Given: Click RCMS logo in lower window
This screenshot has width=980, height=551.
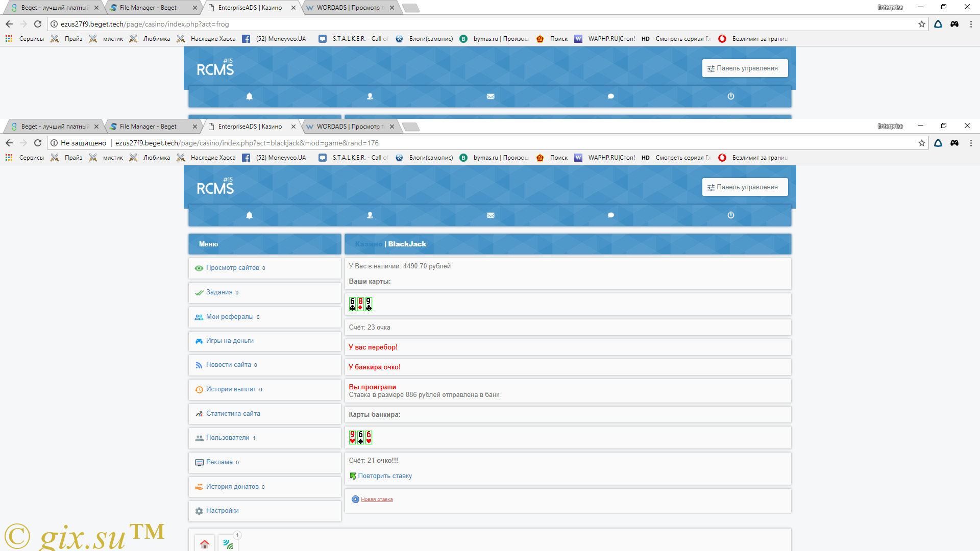Looking at the screenshot, I should point(215,186).
